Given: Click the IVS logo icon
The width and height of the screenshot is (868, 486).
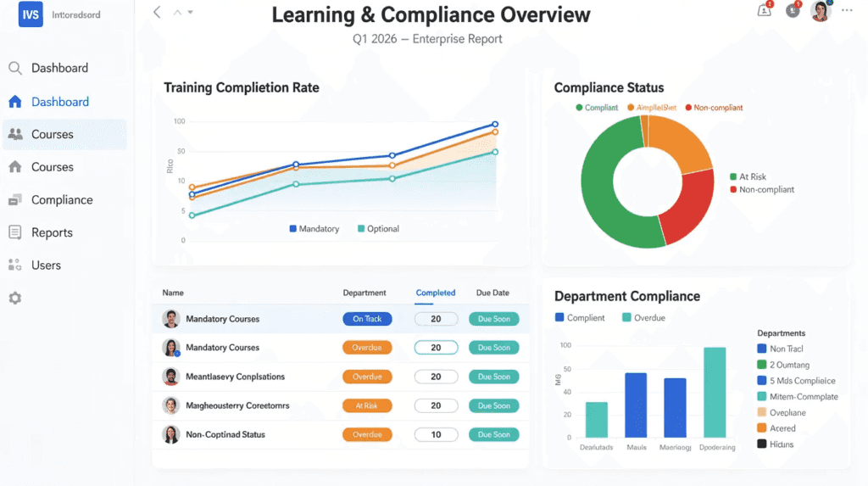Looking at the screenshot, I should (31, 14).
